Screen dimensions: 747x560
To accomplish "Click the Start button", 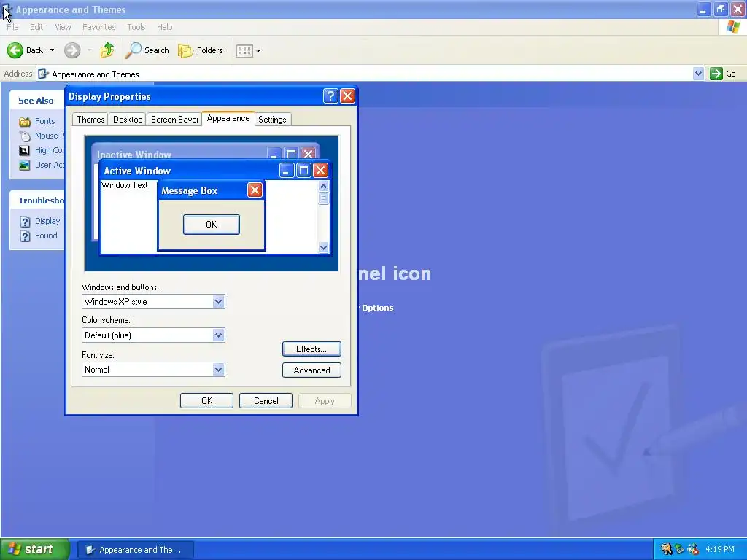I will point(35,549).
